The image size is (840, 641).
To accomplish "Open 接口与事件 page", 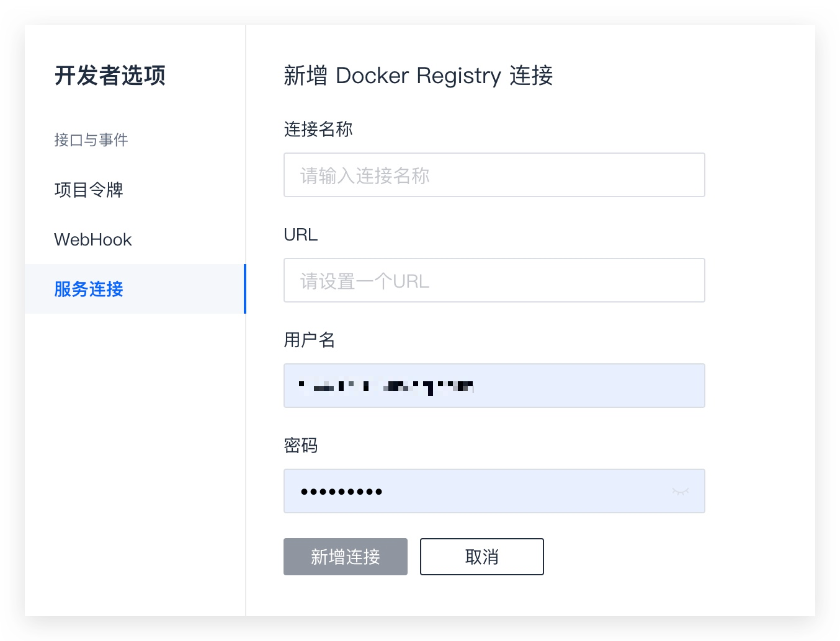I will pos(91,140).
